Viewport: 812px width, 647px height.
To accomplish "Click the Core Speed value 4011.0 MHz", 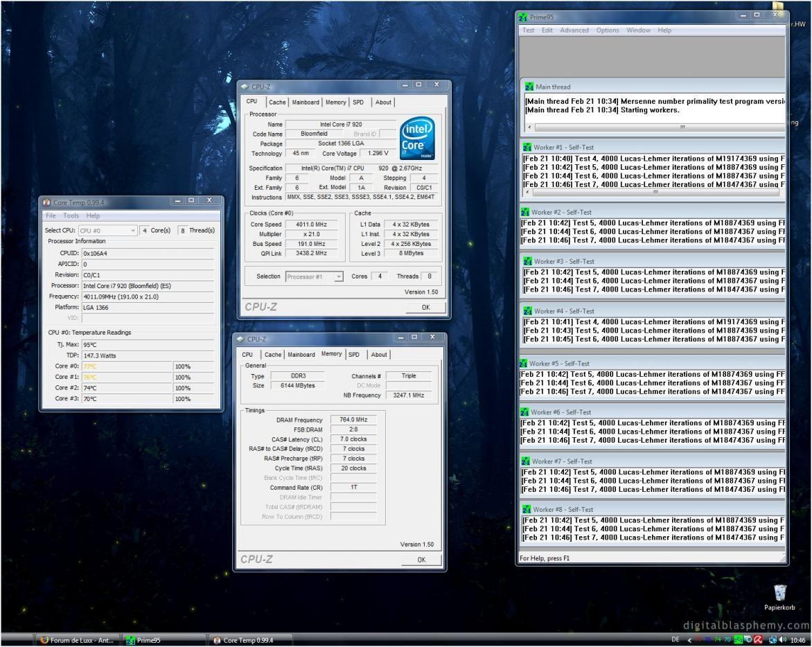I will (311, 224).
